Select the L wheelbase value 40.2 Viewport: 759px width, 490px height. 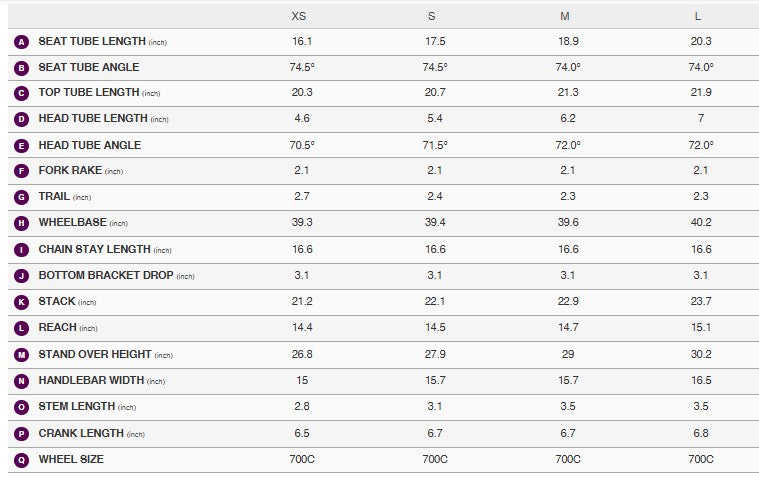coord(701,222)
